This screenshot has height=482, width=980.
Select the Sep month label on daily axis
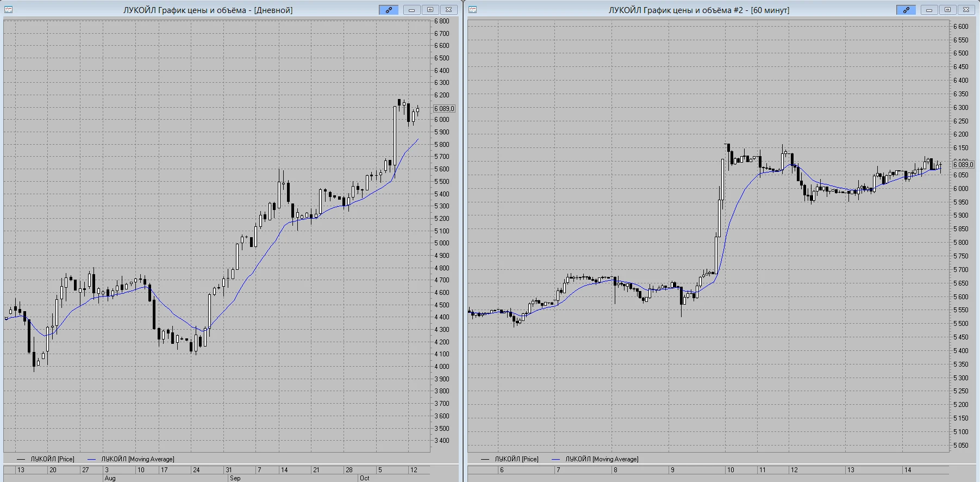point(235,478)
